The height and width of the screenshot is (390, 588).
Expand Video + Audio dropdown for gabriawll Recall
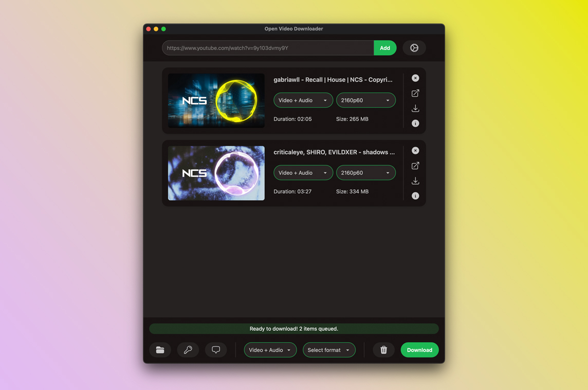303,100
